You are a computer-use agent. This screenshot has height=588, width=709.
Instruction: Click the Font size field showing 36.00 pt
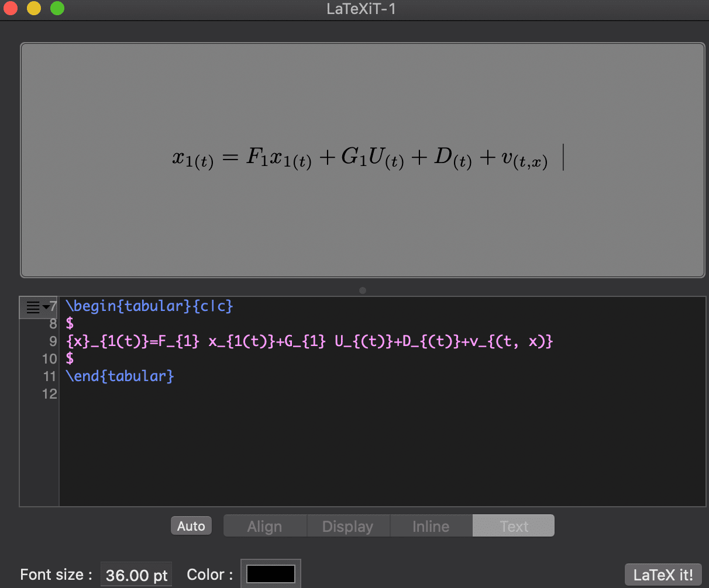(x=136, y=575)
